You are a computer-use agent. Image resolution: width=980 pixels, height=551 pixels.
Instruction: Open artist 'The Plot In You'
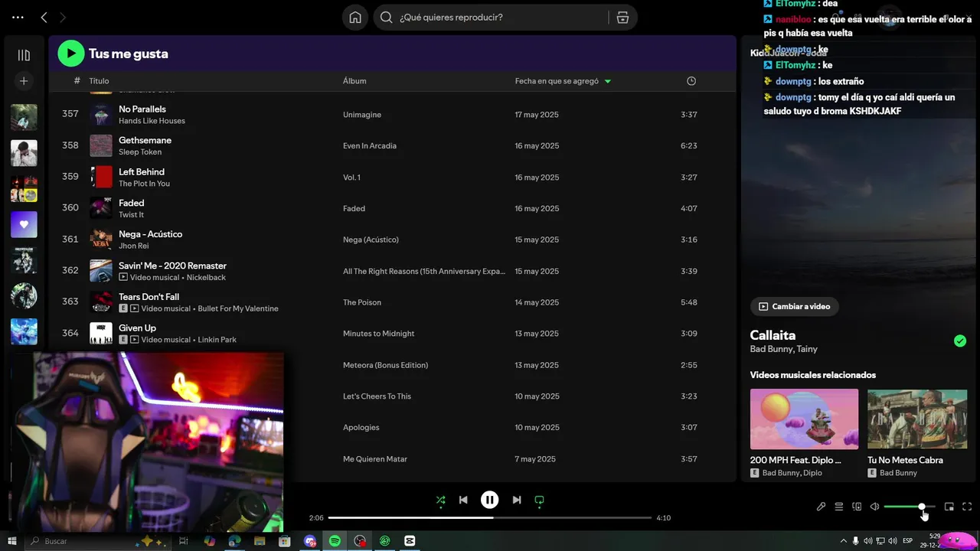(x=144, y=184)
